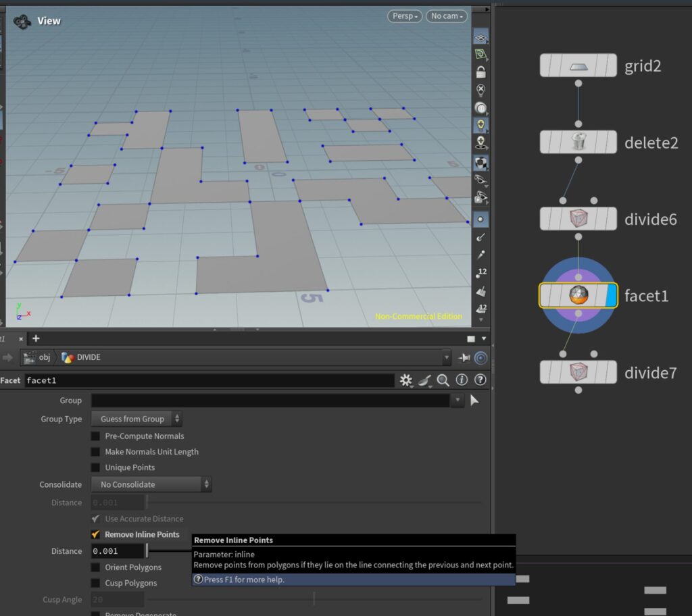Uncheck Remove Inline Points
The image size is (692, 616).
pyautogui.click(x=96, y=534)
